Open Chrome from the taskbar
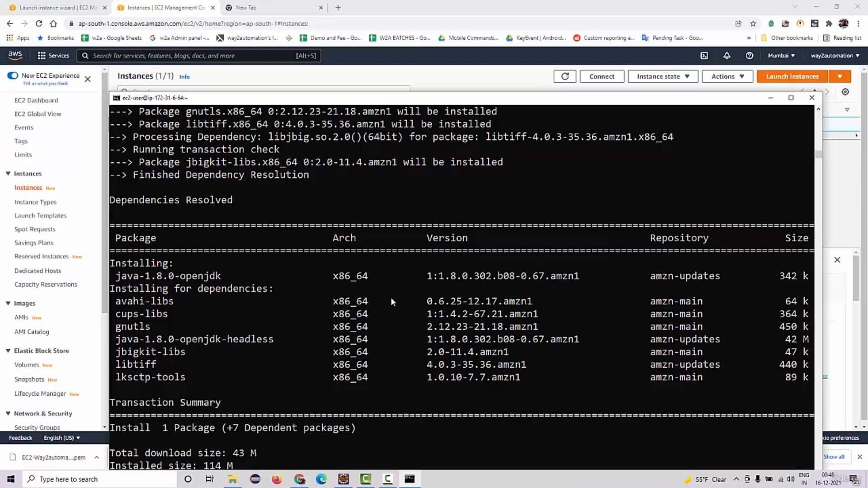868x488 pixels. 299,479
